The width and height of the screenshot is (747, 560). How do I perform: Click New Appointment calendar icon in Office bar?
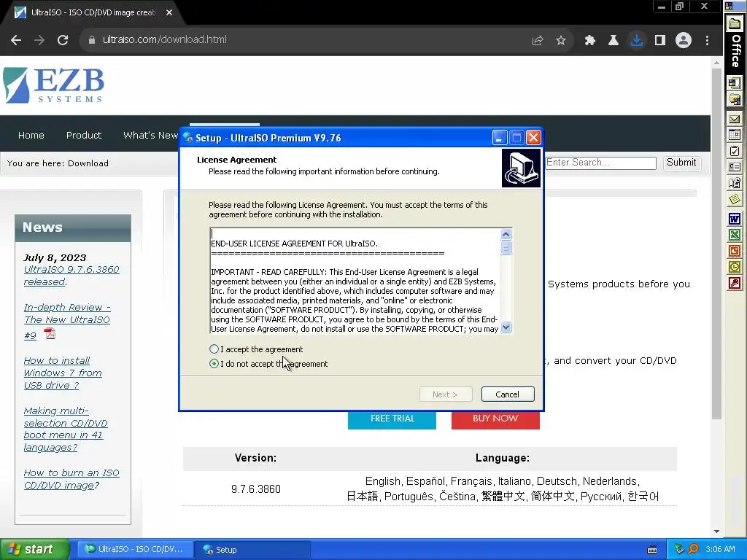734,135
